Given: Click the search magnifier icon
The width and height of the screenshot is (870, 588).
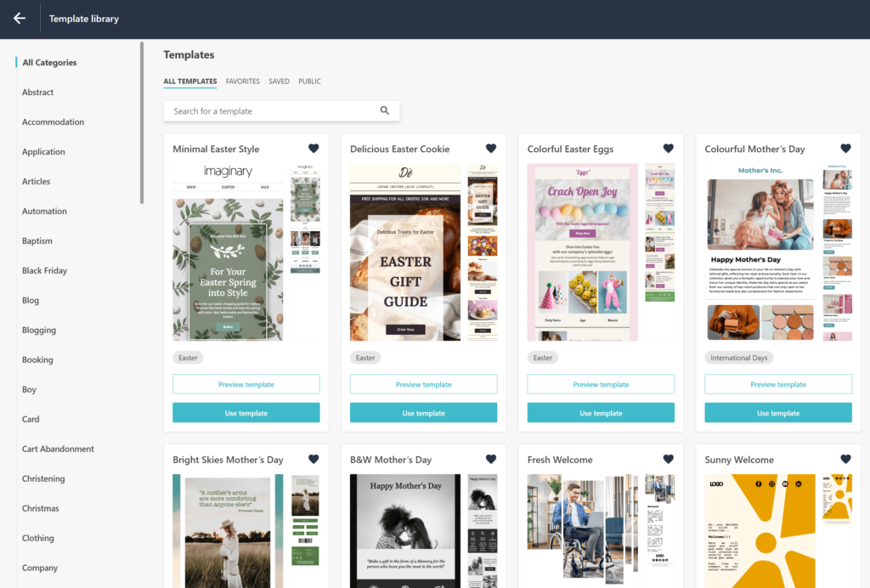Looking at the screenshot, I should (384, 110).
